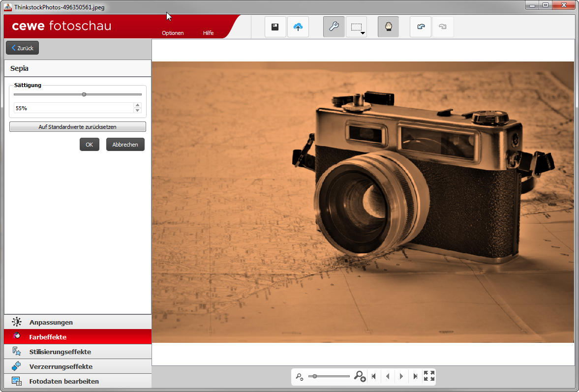Click the save floppy disk icon
Viewport: 579px width, 392px height.
point(275,27)
